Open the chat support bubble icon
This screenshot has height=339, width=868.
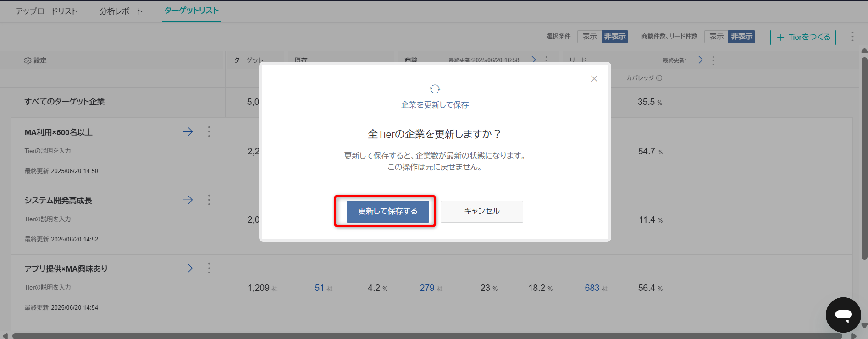(843, 315)
